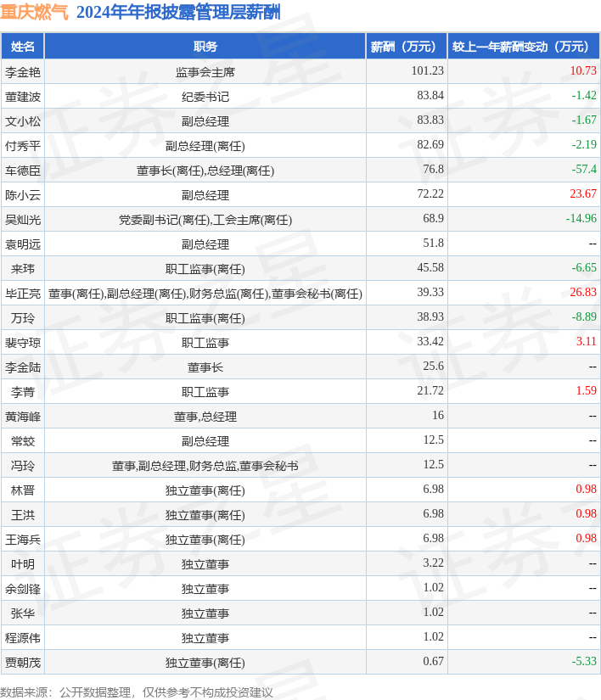Viewport: 601px width, 700px height.
Task: Click the 职务 column header
Action: (x=205, y=47)
